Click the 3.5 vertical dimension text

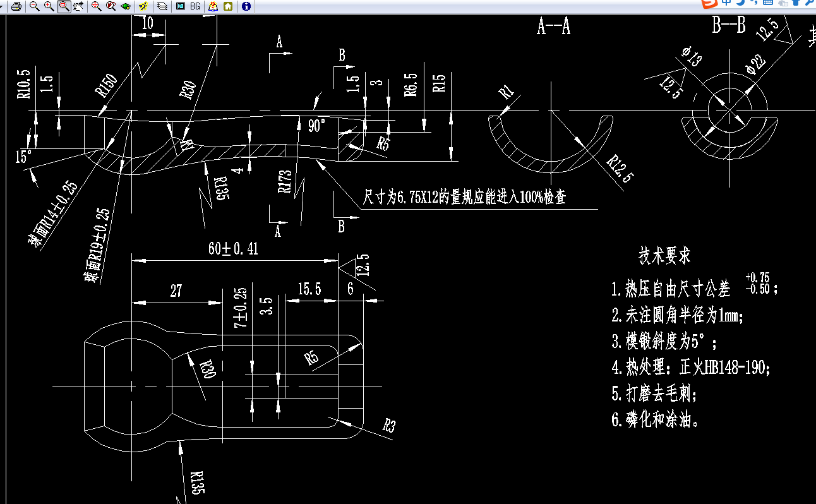[x=266, y=306]
